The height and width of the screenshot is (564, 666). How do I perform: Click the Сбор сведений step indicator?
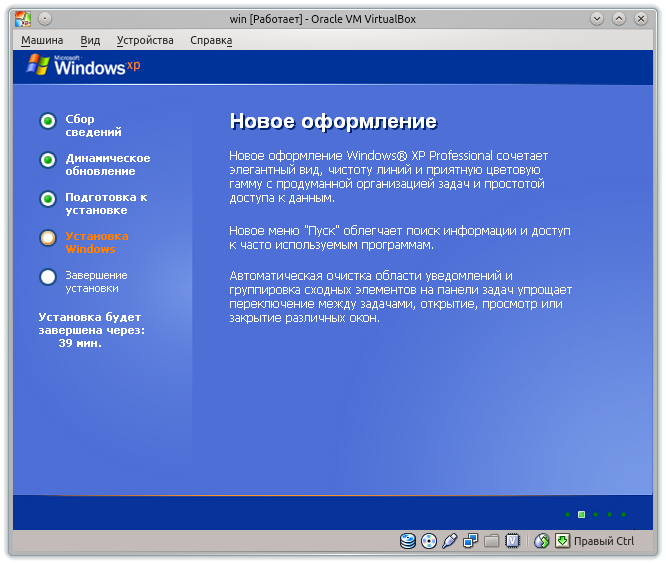coord(48,121)
